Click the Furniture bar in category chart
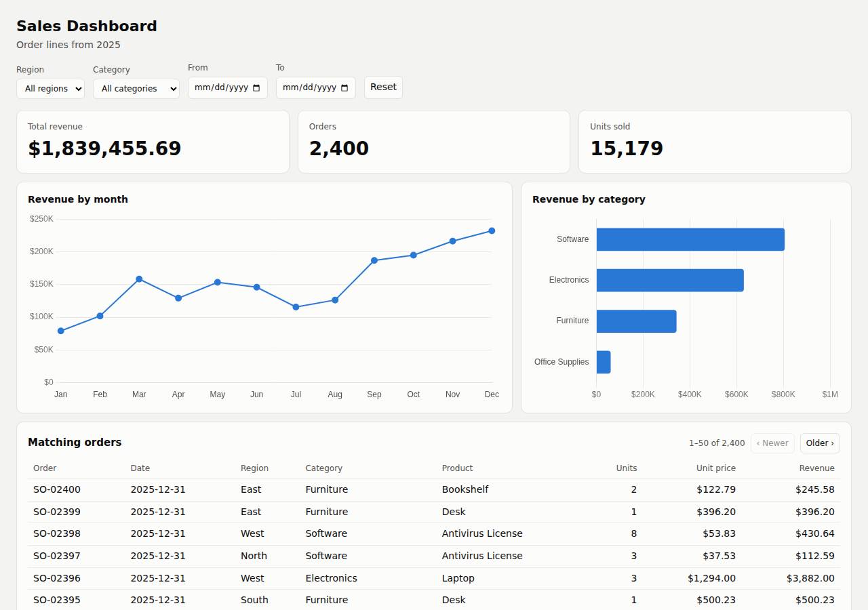 point(636,321)
